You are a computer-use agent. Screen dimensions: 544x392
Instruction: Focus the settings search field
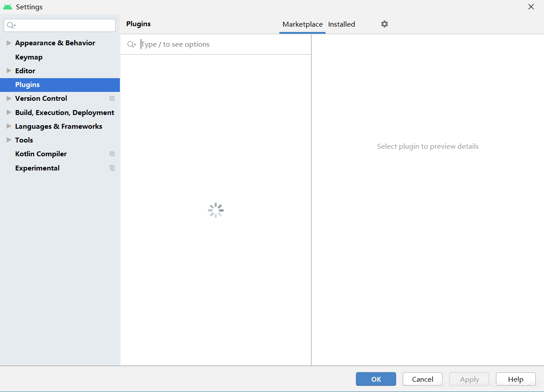coord(60,25)
